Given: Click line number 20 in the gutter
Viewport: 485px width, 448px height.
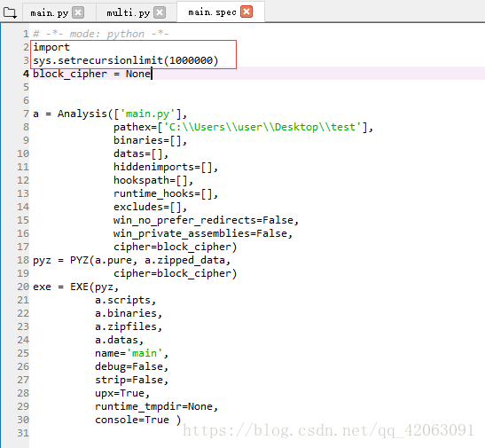Looking at the screenshot, I should [23, 287].
